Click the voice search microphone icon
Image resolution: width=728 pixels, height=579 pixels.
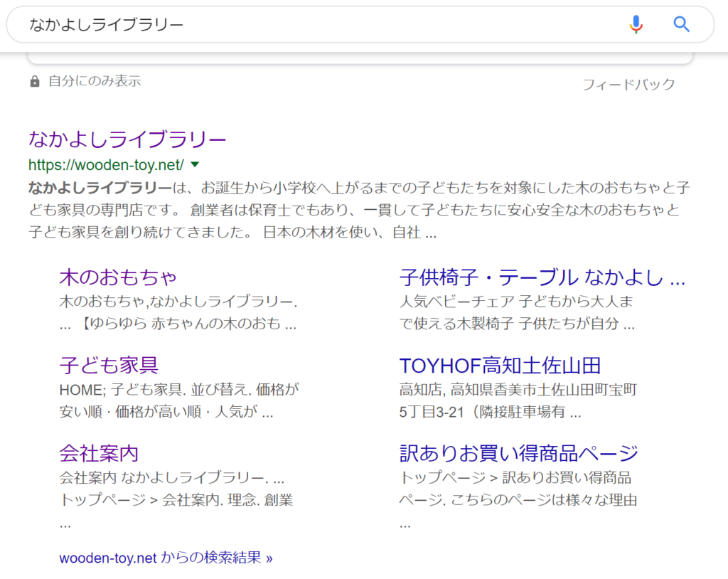[636, 24]
